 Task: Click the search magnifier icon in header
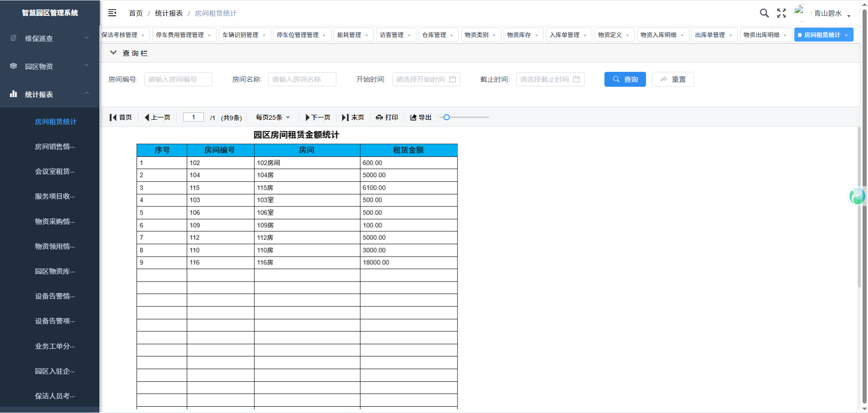click(x=764, y=13)
